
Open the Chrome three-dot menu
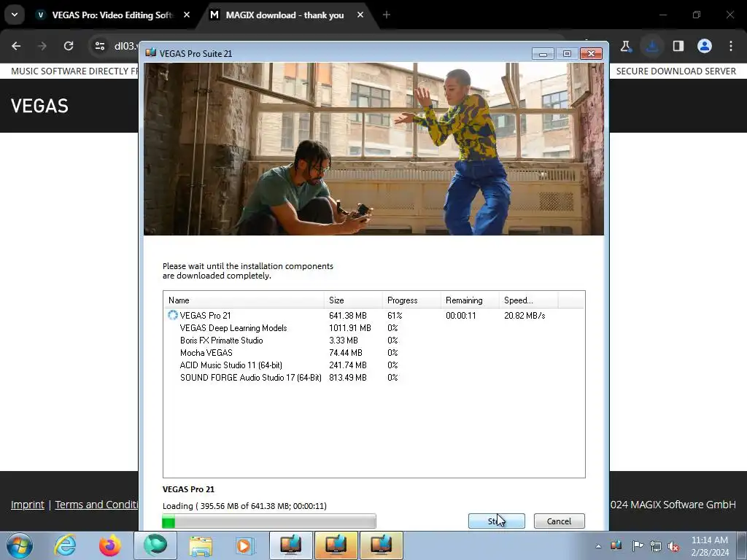pos(731,46)
